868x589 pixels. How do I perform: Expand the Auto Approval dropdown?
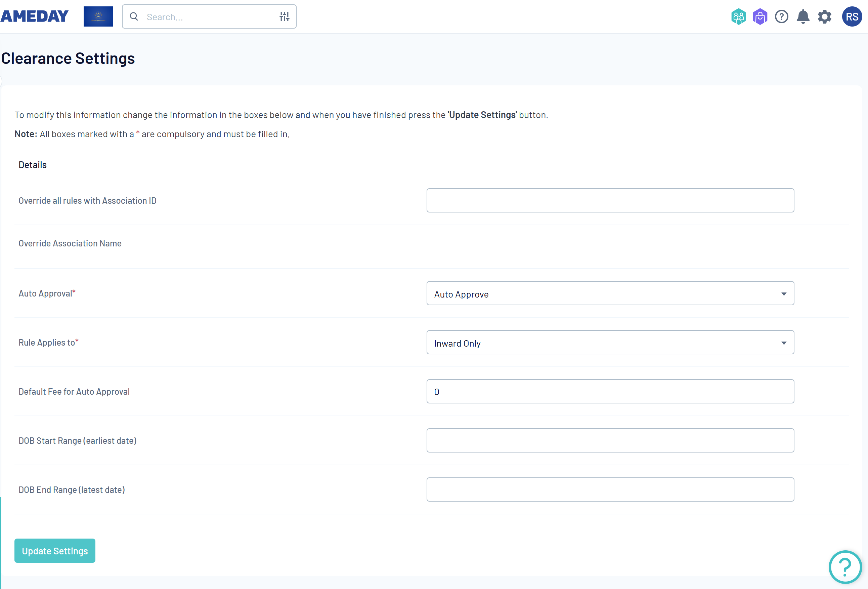[610, 294]
